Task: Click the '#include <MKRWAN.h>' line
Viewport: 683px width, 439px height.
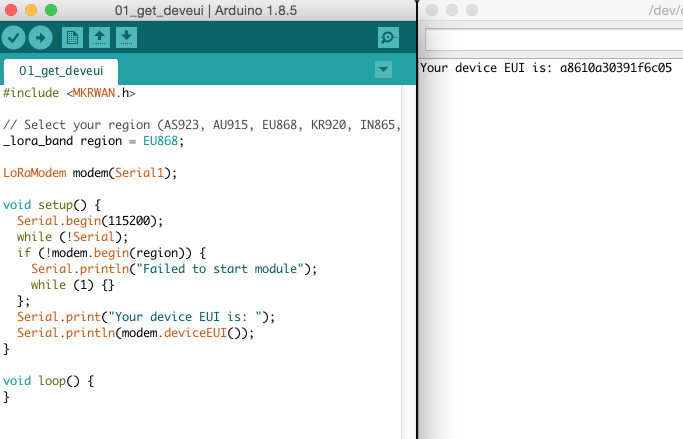Action: [69, 93]
